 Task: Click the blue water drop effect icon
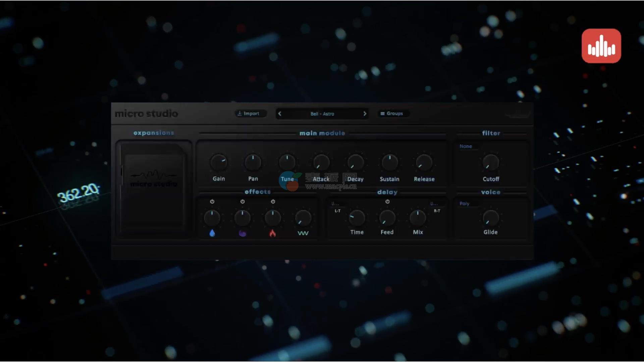click(x=212, y=233)
